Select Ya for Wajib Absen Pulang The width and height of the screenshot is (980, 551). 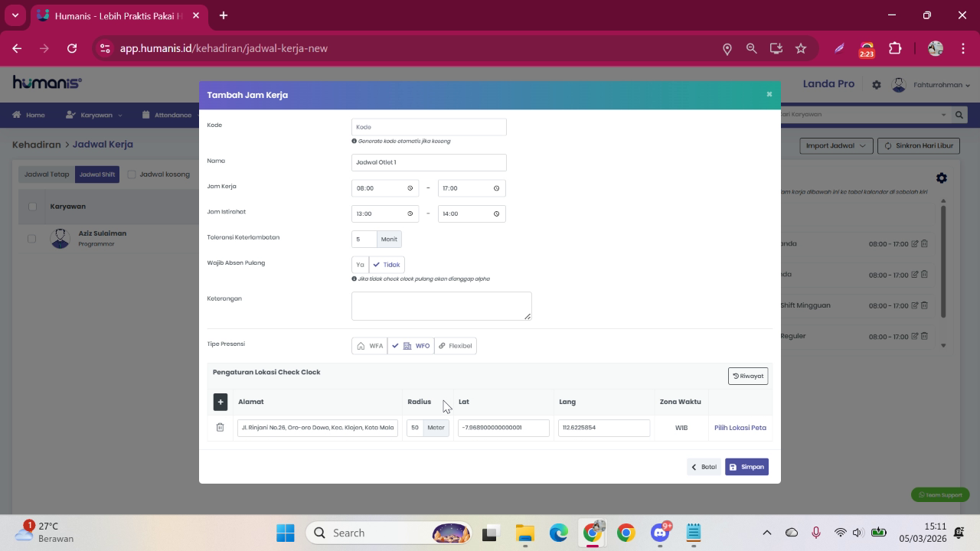(x=360, y=265)
